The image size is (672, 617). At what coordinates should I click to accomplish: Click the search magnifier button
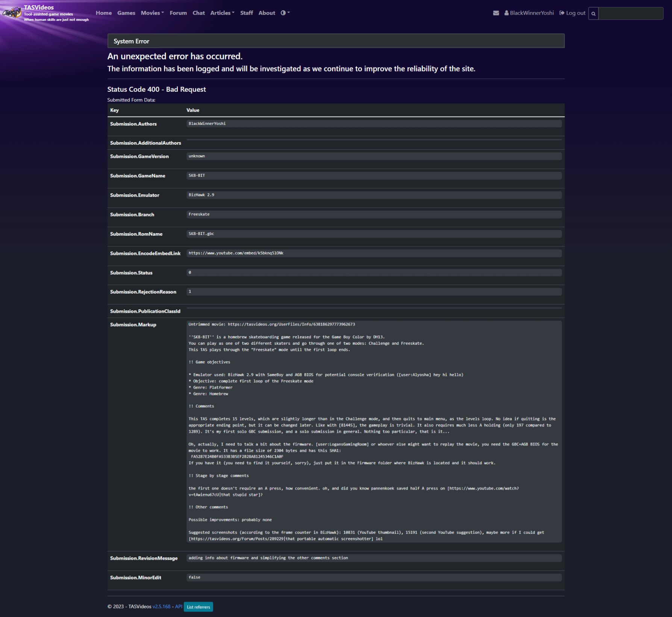point(593,14)
